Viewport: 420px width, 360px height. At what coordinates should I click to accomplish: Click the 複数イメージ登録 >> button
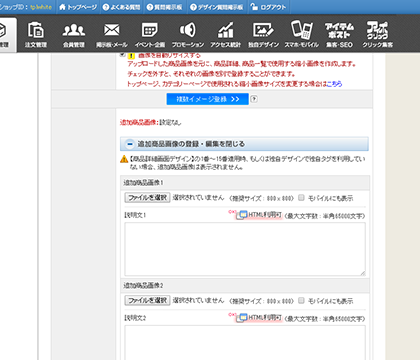(208, 99)
